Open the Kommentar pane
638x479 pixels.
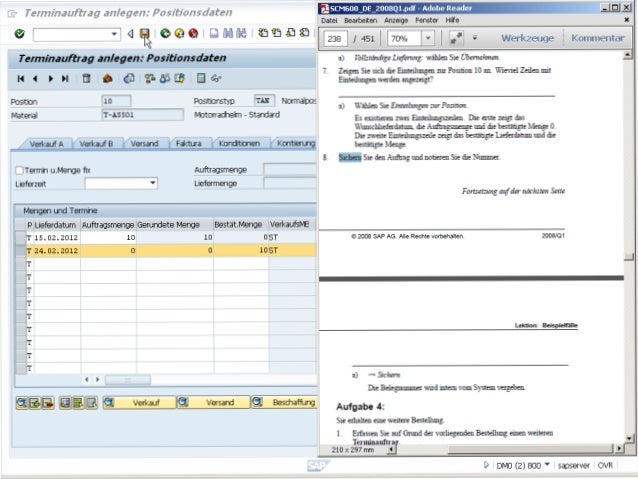(597, 38)
